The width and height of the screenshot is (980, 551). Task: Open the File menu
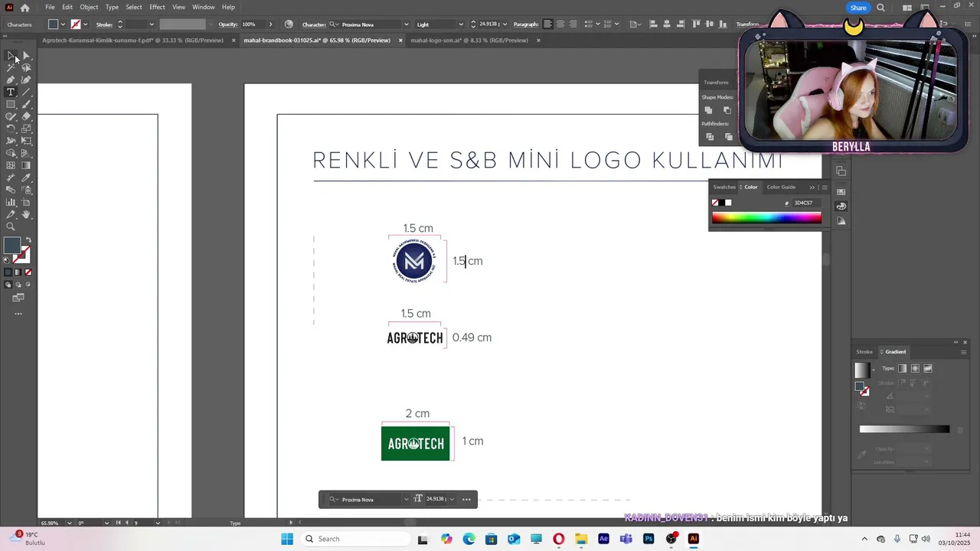(x=50, y=7)
